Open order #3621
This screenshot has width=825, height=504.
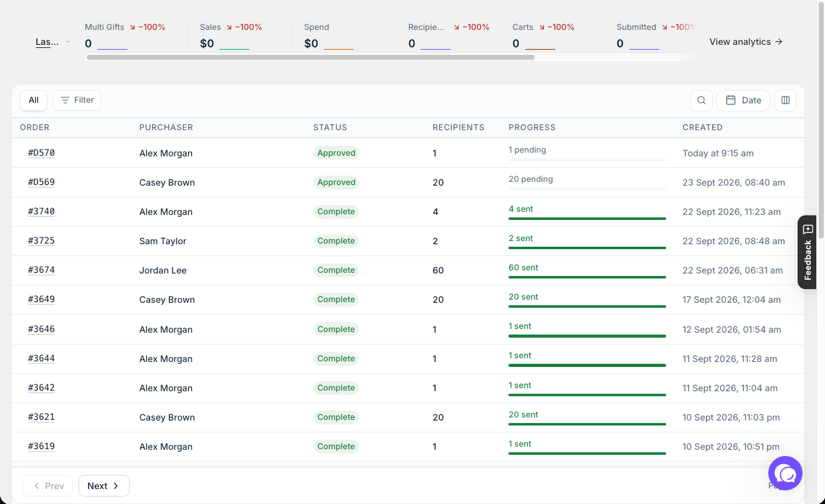pos(42,417)
